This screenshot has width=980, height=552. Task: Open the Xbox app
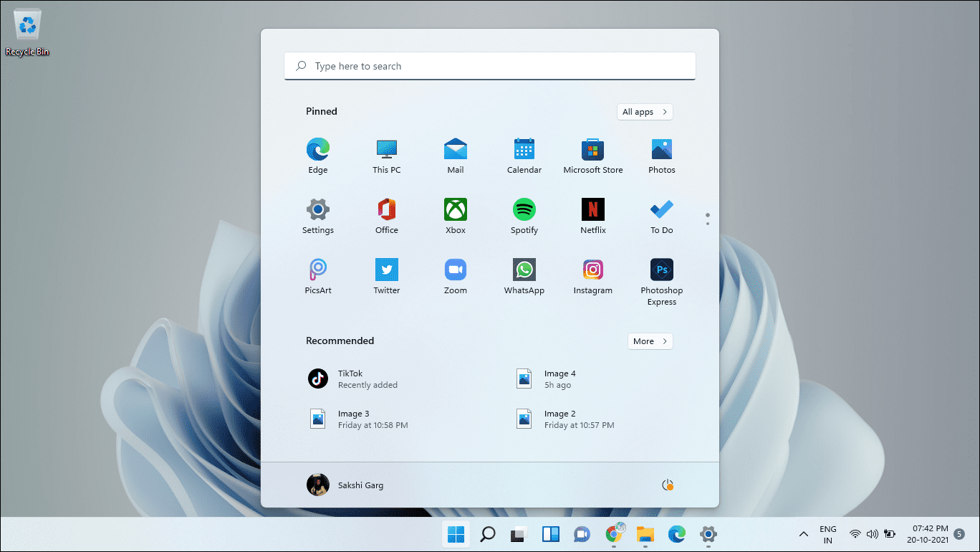coord(455,211)
